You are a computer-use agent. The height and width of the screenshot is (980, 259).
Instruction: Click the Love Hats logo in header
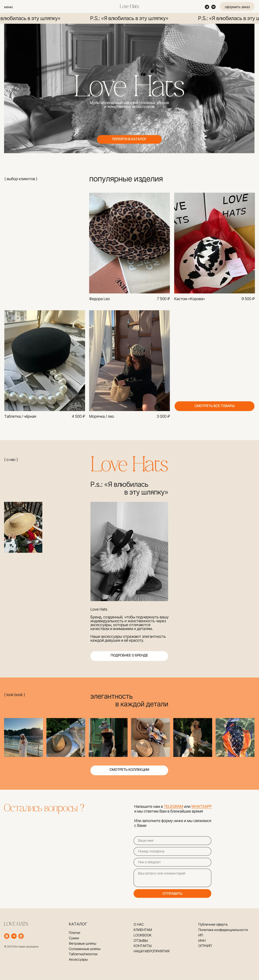[129, 6]
